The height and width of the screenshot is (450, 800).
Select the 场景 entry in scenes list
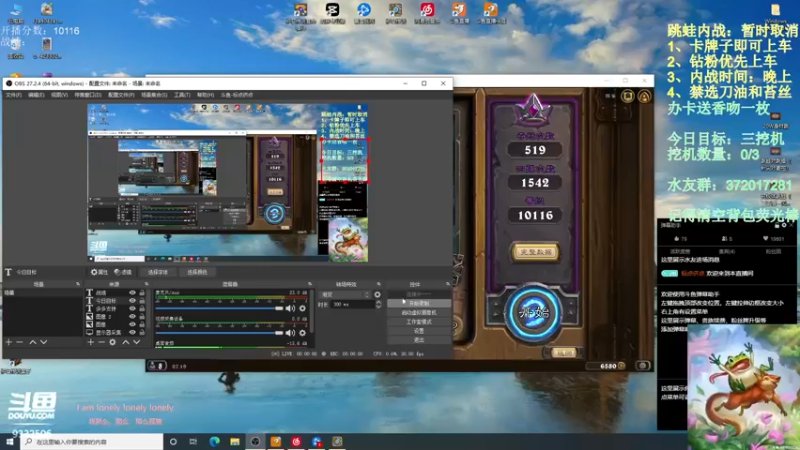tap(42, 293)
